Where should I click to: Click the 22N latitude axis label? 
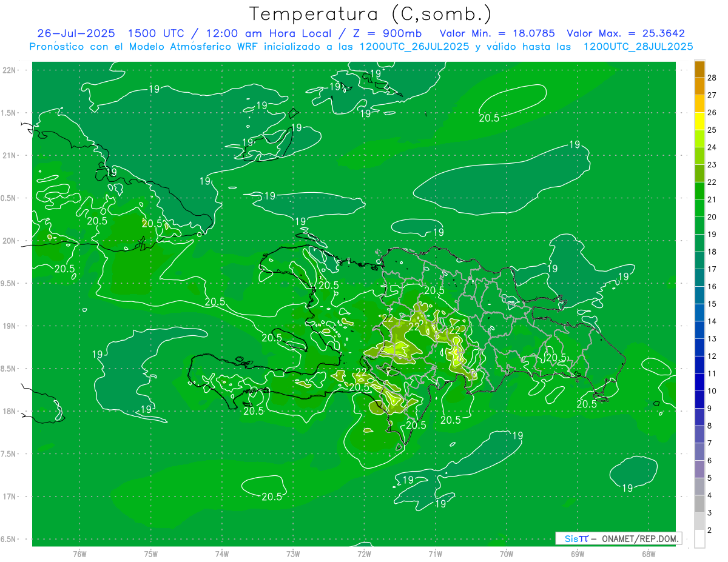(9, 70)
